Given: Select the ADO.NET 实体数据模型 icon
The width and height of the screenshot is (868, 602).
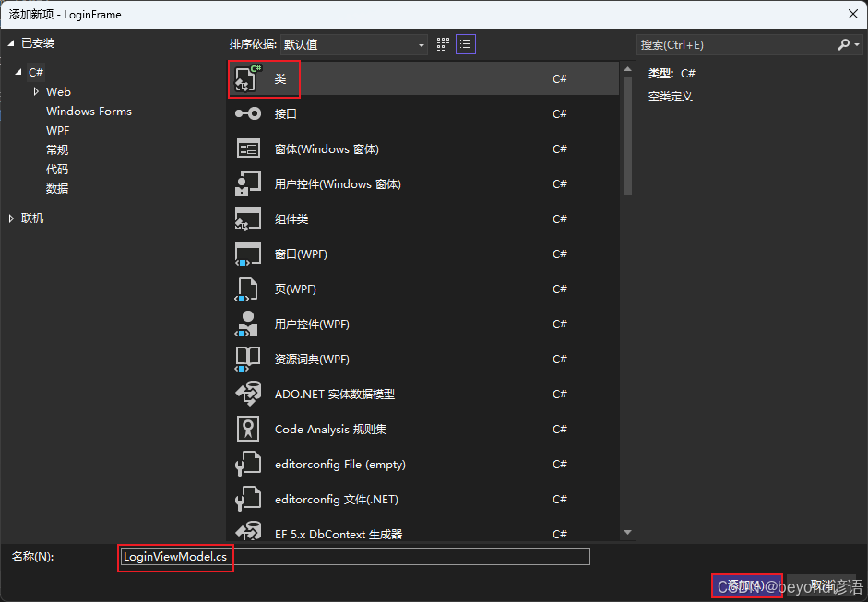Looking at the screenshot, I should (247, 394).
